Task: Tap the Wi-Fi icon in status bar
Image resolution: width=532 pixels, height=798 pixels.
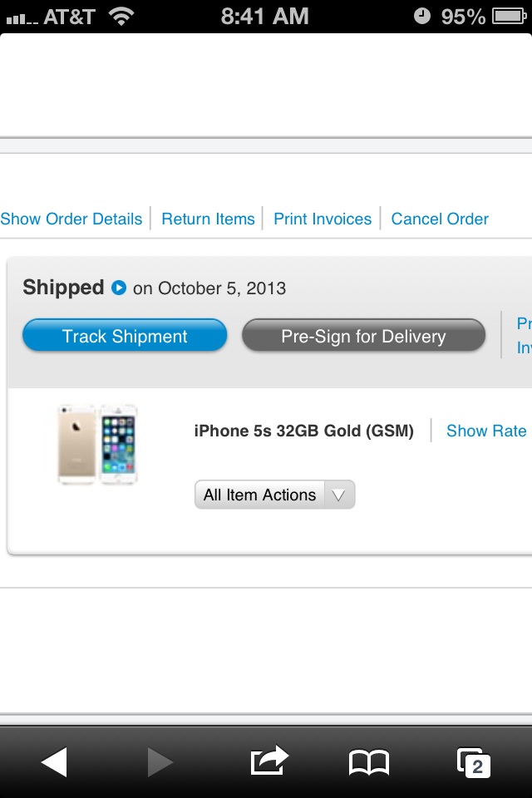Action: [121, 17]
